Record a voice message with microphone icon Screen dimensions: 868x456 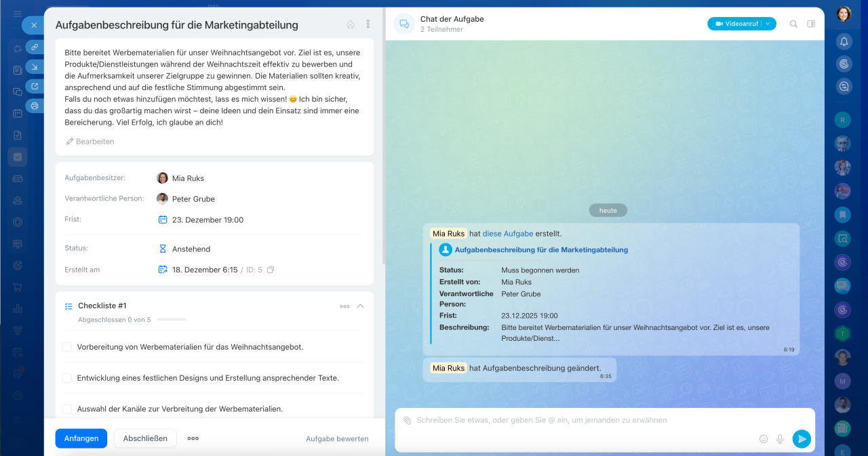[781, 439]
